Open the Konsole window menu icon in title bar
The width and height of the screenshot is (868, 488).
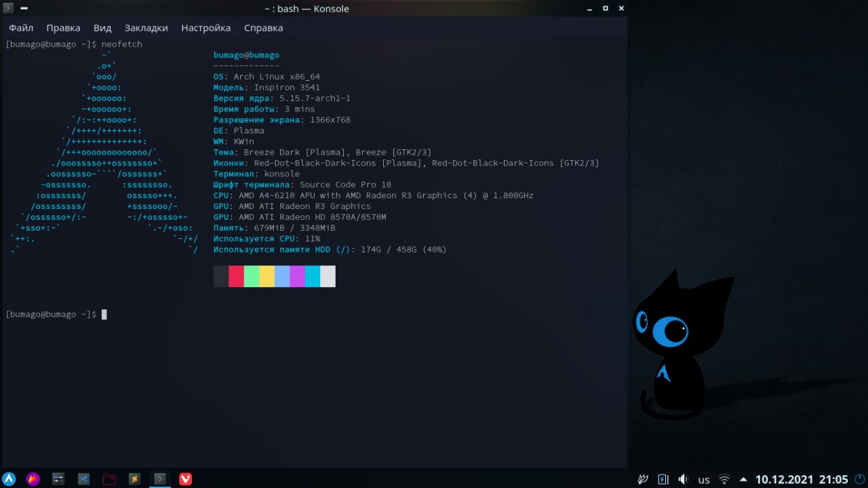point(8,8)
